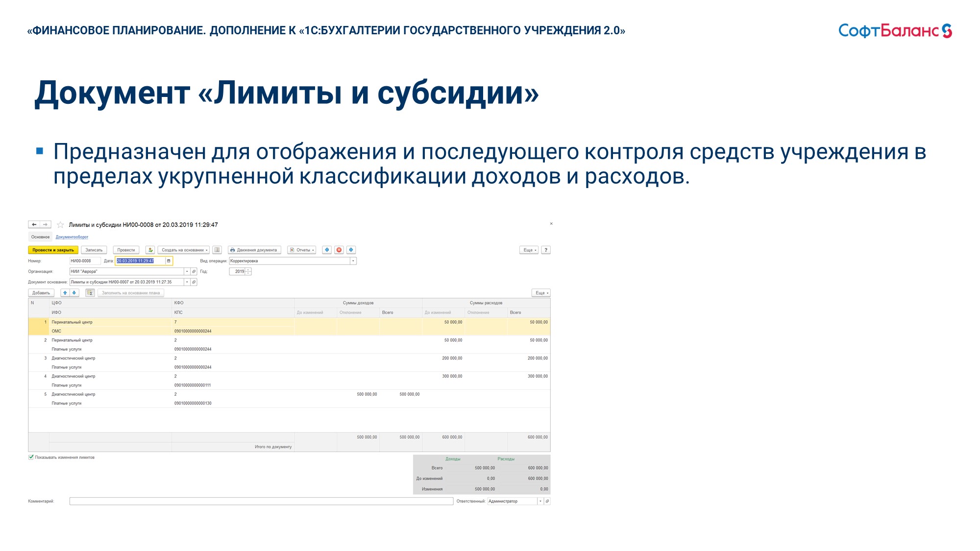This screenshot has width=980, height=551.
Task: Click the КФО column header
Action: point(233,303)
